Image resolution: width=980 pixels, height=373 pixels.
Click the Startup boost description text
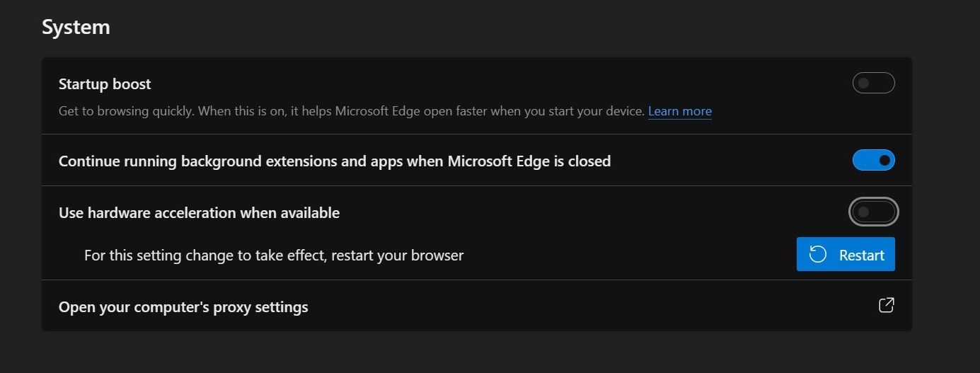351,111
